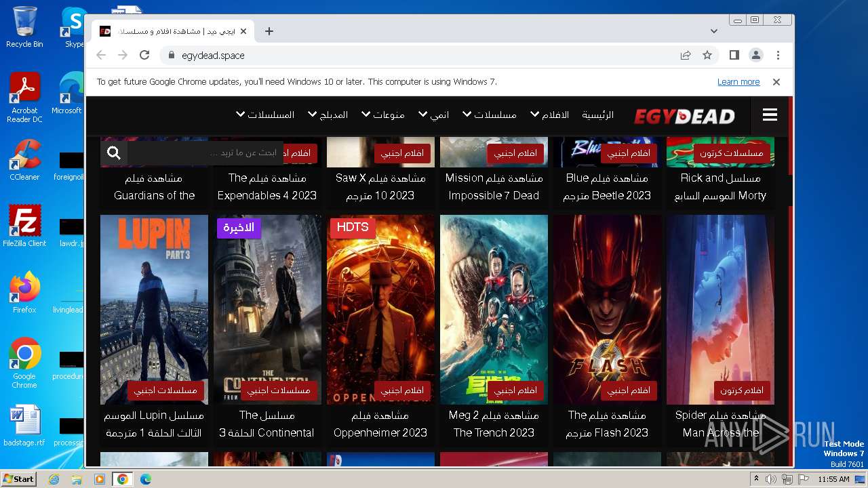Screen dimensions: 868x488
Task: Open The Flash movie poster
Action: [x=607, y=310]
